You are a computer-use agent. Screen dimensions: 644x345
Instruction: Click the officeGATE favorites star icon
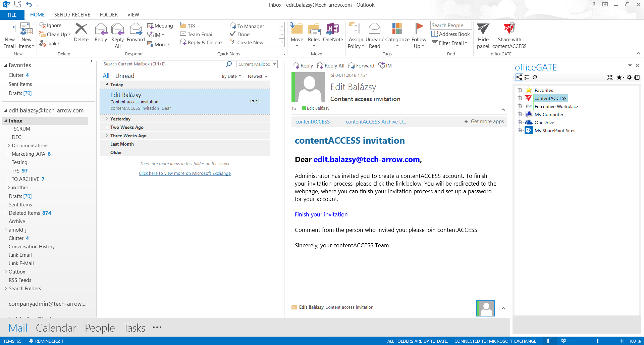pos(619,77)
